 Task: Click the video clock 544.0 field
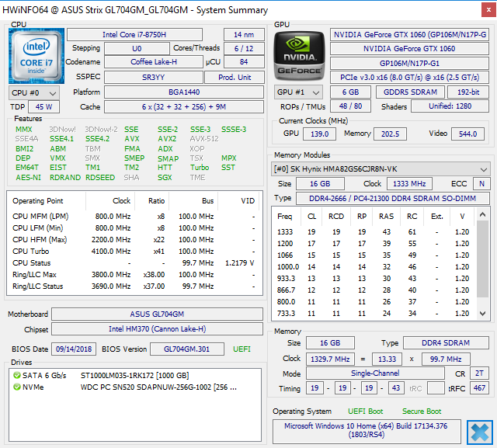pyautogui.click(x=467, y=134)
